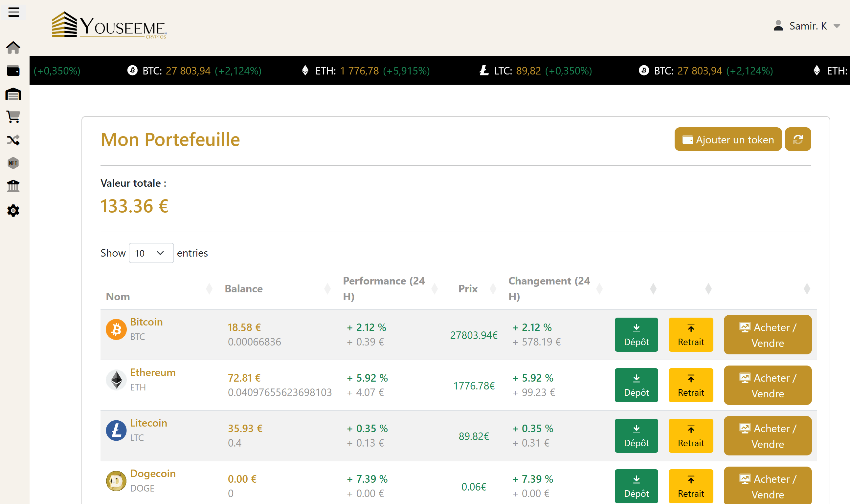This screenshot has height=504, width=850.
Task: Open the NFT sidebar icon
Action: pyautogui.click(x=13, y=163)
